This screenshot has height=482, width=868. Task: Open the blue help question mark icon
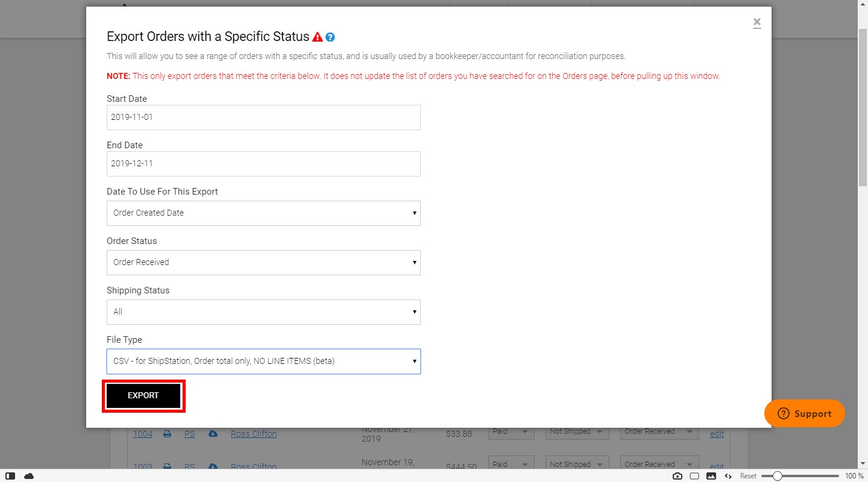[x=330, y=37]
